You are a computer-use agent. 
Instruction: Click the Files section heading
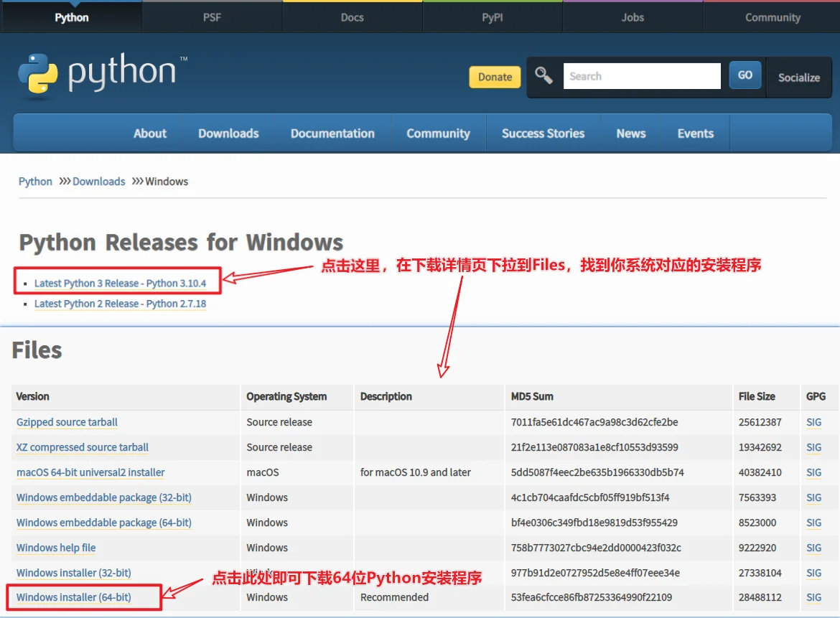tap(37, 350)
